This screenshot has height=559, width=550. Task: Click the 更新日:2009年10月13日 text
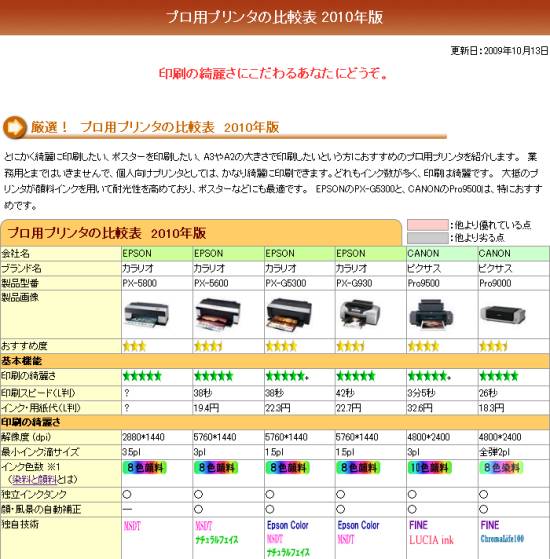coord(499,51)
